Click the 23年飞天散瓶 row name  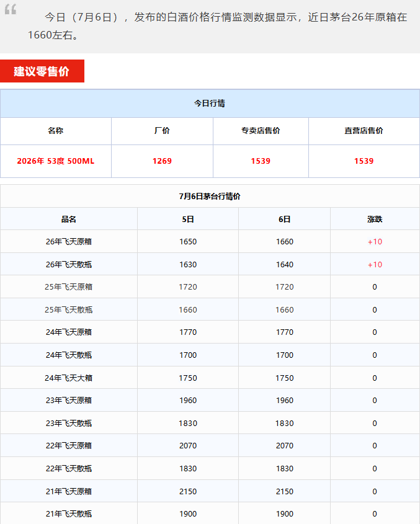click(x=68, y=423)
